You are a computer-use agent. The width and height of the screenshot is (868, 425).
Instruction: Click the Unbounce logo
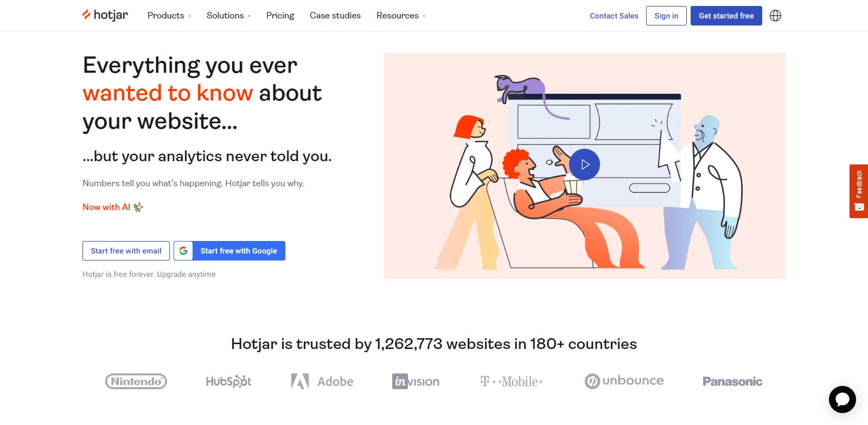click(624, 381)
